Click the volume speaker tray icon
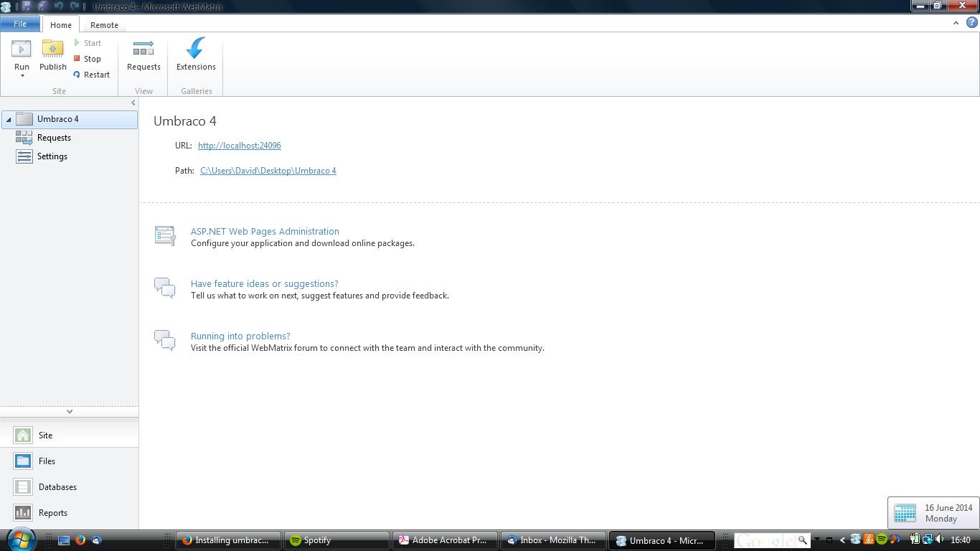Viewport: 980px width, 551px height. (940, 540)
